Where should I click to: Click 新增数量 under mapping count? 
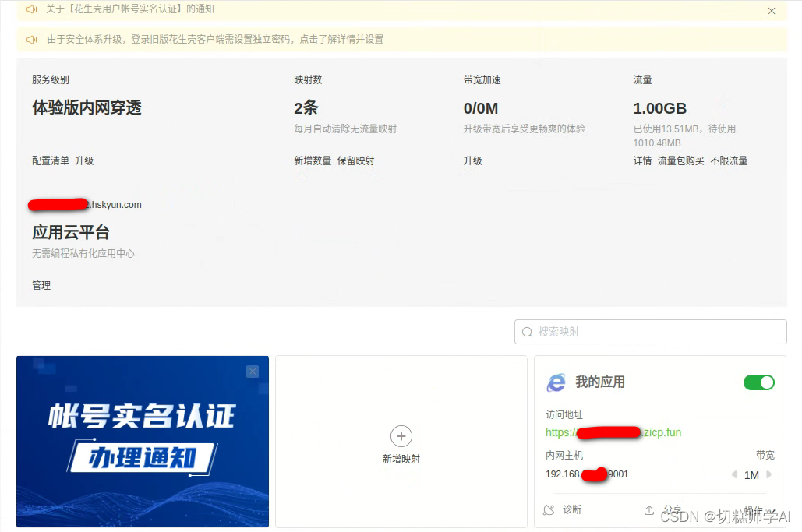click(x=313, y=160)
